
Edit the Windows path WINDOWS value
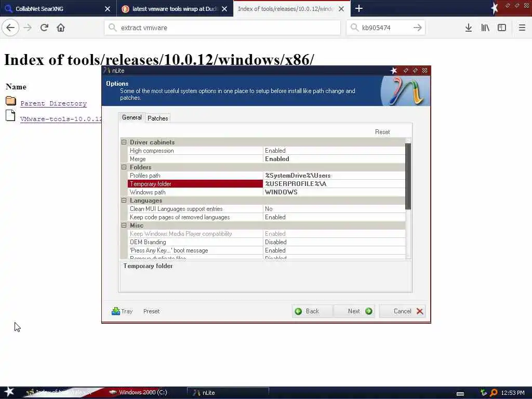(x=334, y=192)
